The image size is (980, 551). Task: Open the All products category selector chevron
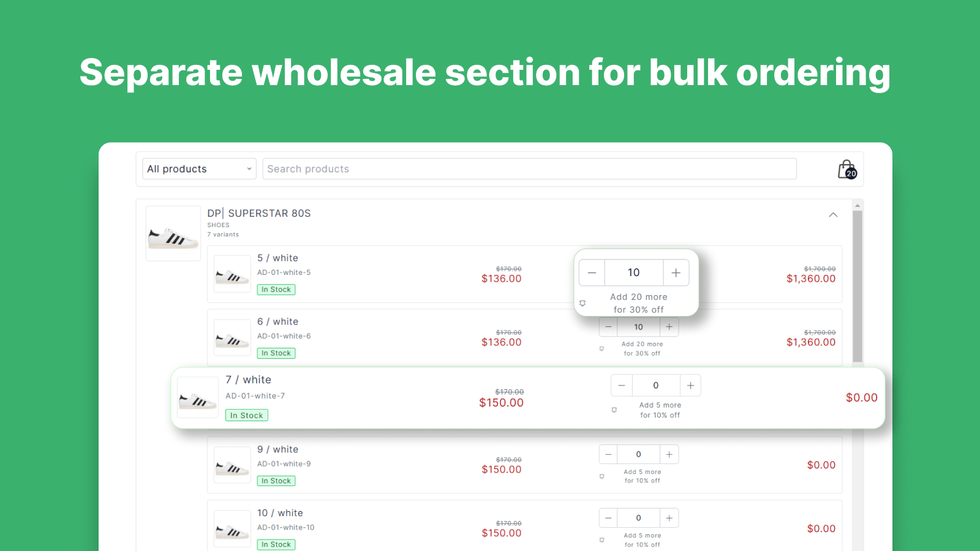[x=249, y=168]
